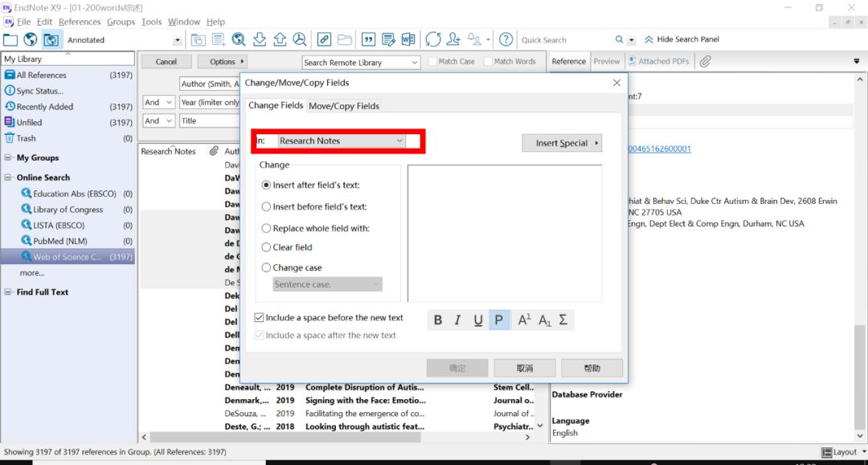This screenshot has width=868, height=465.
Task: Toggle Plain text P formatting button
Action: [499, 320]
